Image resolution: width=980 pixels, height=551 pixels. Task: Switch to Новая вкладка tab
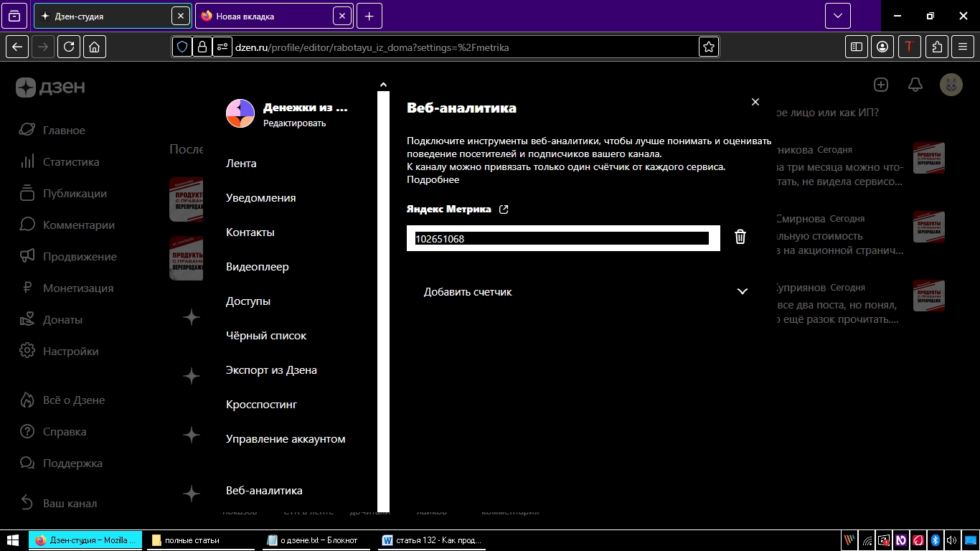(274, 16)
